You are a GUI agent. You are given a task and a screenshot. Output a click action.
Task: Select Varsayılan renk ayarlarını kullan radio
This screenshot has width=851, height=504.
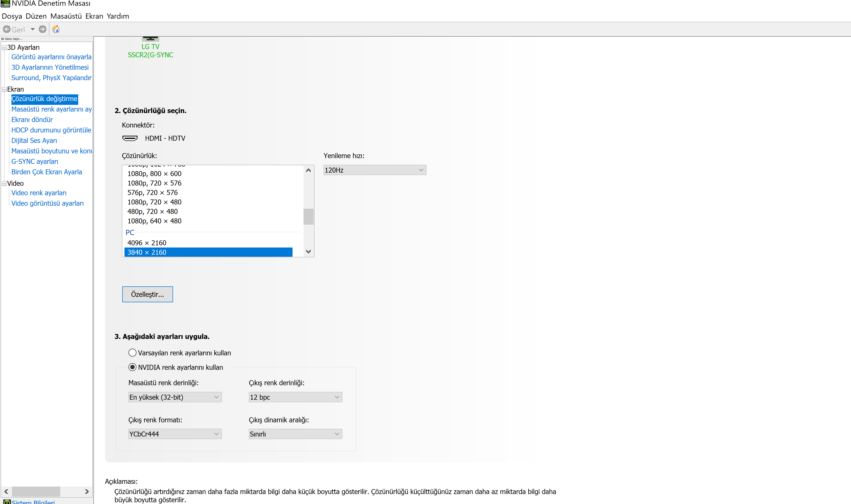coord(132,353)
